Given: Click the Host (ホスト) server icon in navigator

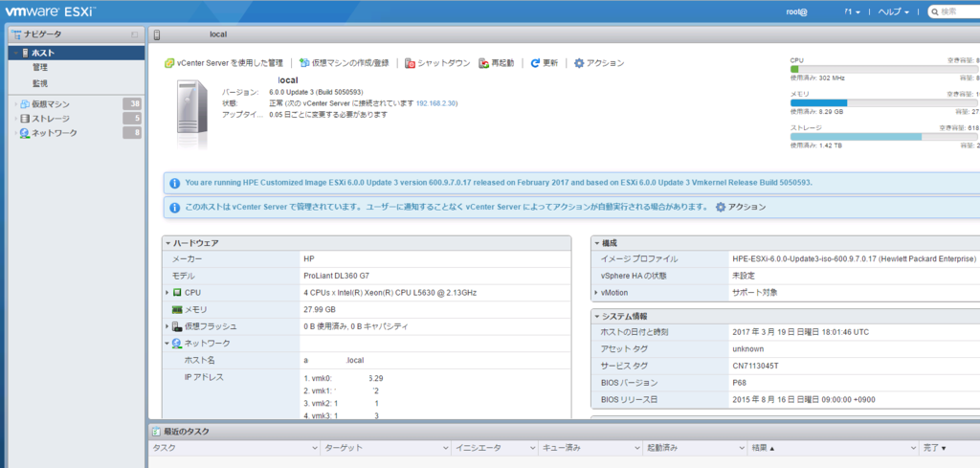Looking at the screenshot, I should click(x=25, y=53).
